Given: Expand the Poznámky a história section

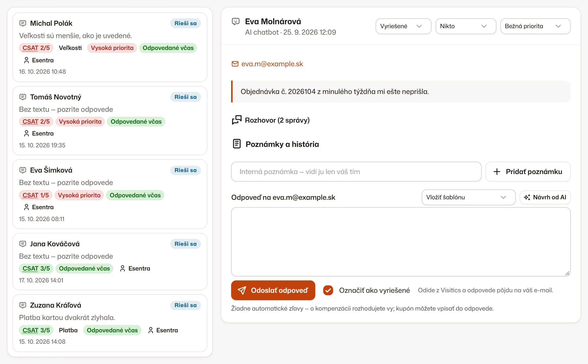Looking at the screenshot, I should pos(276,144).
